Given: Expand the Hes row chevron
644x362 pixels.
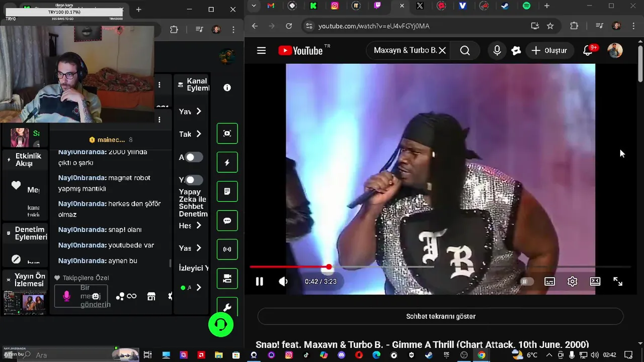Looking at the screenshot, I should click(x=199, y=225).
